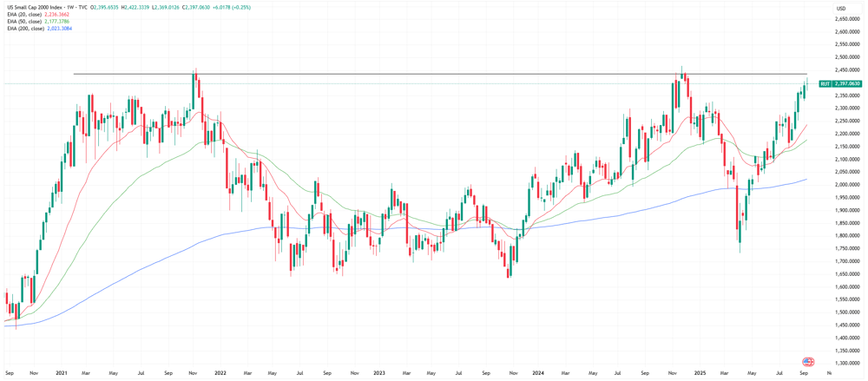Click the 2024 label on time axis
Screen dimensions: 868x381
[x=540, y=374]
